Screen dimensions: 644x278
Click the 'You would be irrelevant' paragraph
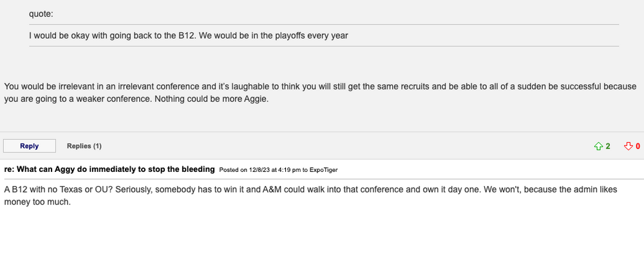(77, 86)
